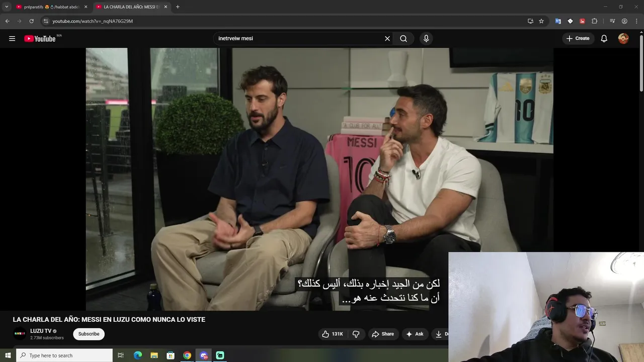Clear the search box with the X
644x362 pixels.
[x=387, y=39]
